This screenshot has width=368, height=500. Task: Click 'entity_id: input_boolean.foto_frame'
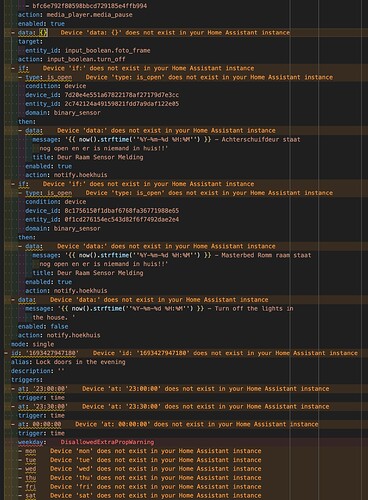click(x=88, y=50)
